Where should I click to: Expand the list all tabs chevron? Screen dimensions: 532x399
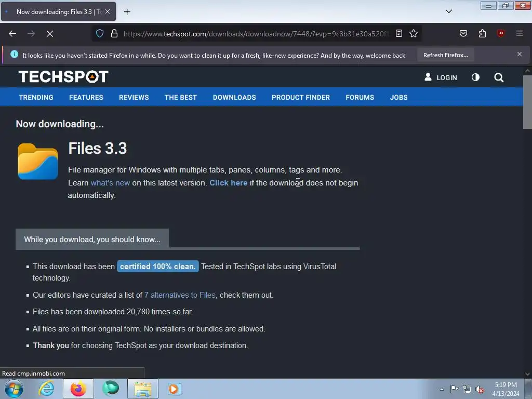click(x=448, y=11)
